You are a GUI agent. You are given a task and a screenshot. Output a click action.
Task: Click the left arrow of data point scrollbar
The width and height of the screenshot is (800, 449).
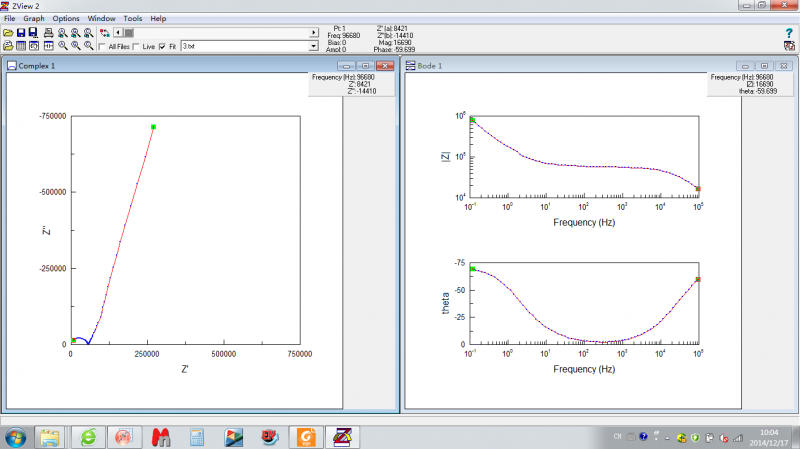point(118,33)
